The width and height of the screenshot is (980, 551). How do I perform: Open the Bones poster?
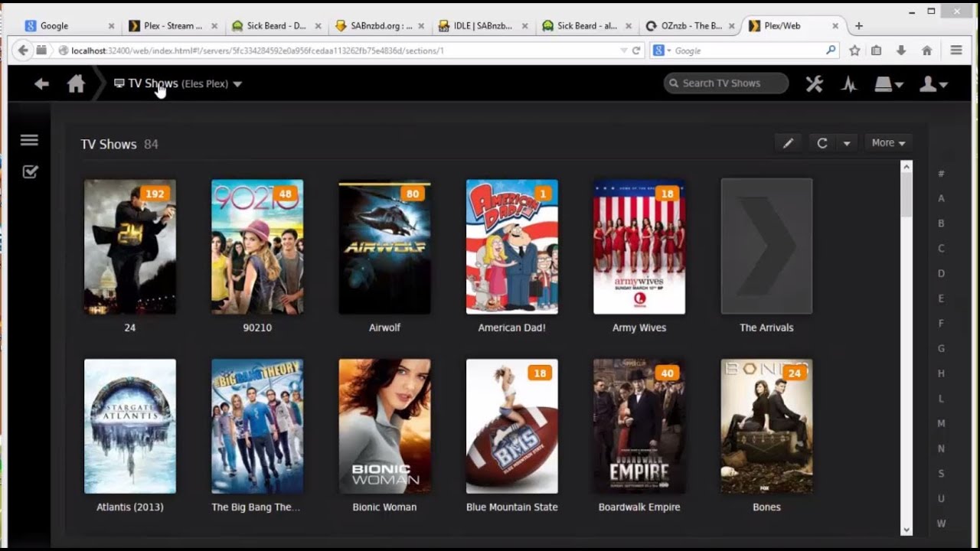tap(766, 426)
